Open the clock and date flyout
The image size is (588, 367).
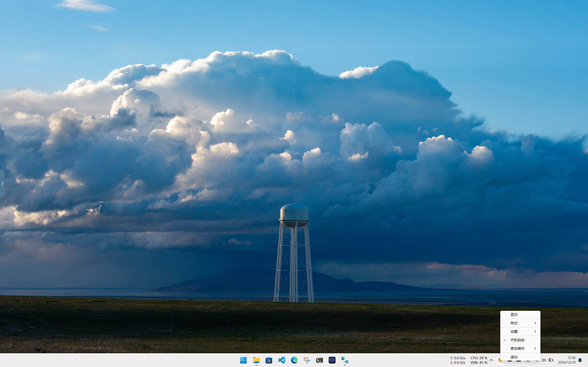click(567, 360)
